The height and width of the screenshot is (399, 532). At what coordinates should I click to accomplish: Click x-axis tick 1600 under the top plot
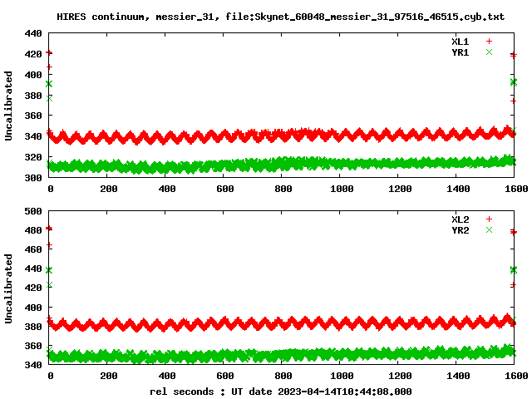pyautogui.click(x=516, y=189)
